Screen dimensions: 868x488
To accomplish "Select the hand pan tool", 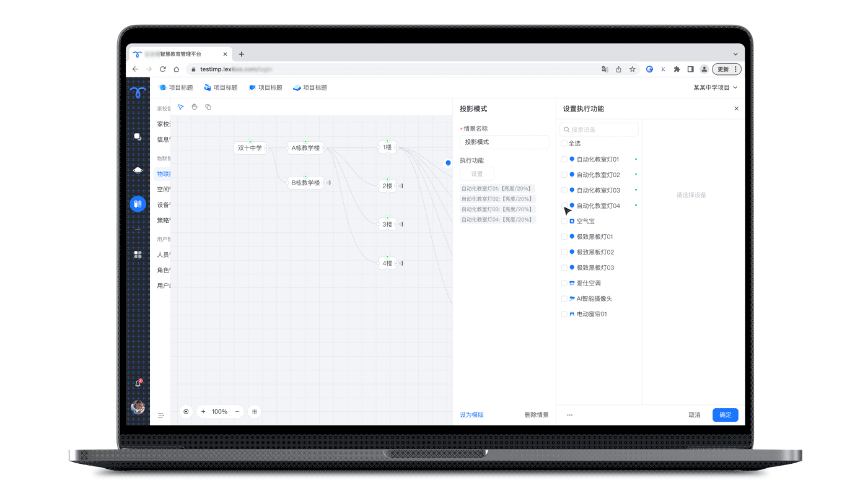I will coord(195,107).
